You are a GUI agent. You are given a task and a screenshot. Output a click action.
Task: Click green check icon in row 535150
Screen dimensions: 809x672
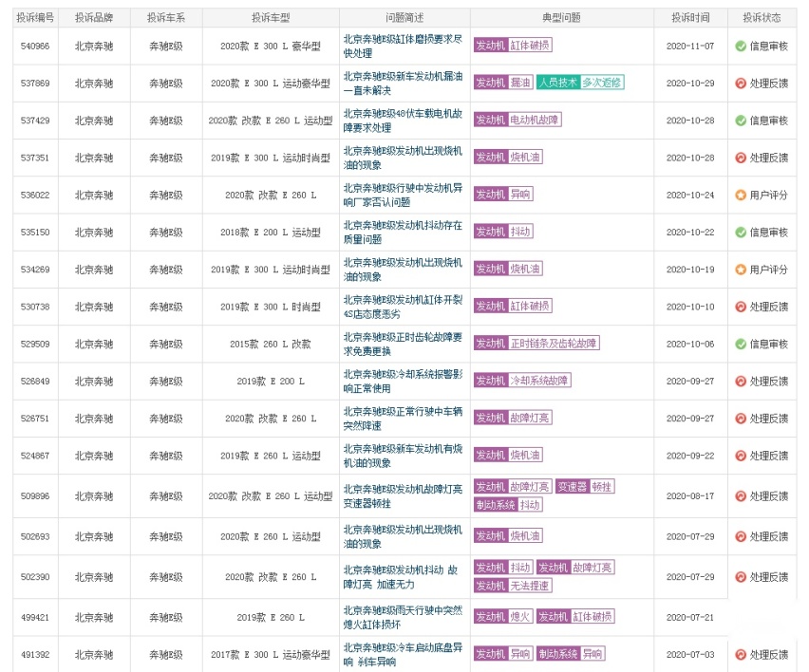[x=741, y=233]
